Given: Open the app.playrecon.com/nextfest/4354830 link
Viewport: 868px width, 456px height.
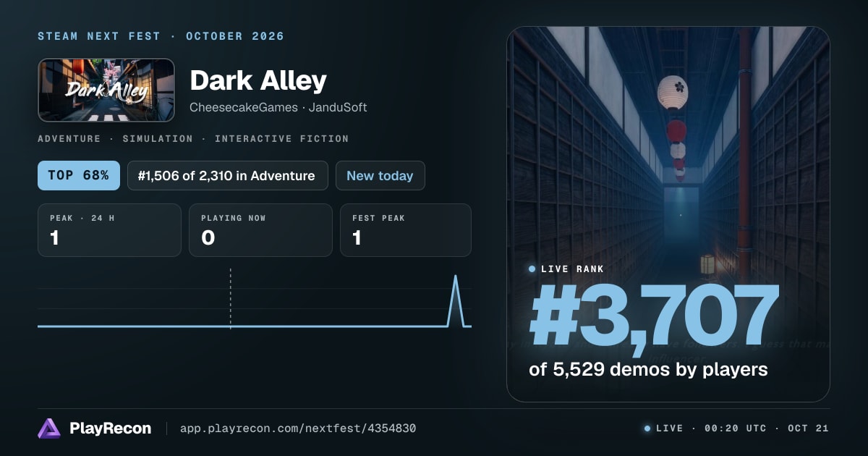Looking at the screenshot, I should pyautogui.click(x=297, y=428).
